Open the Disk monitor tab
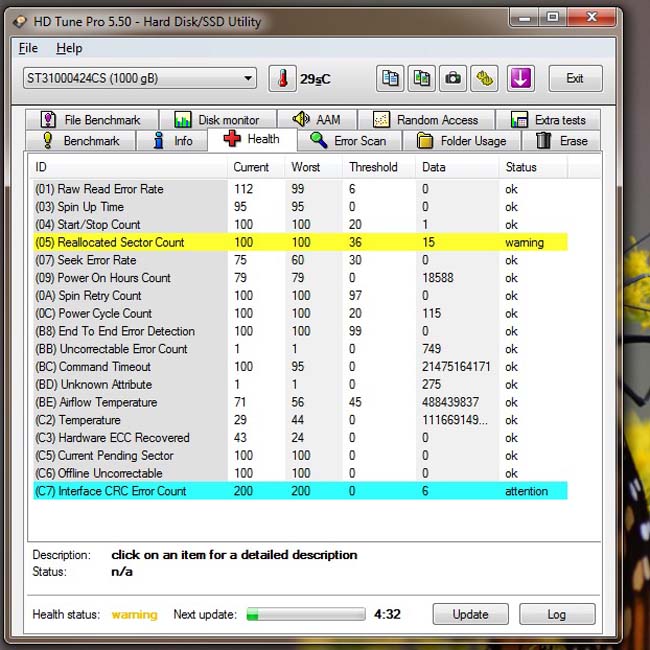The width and height of the screenshot is (650, 650). [218, 120]
